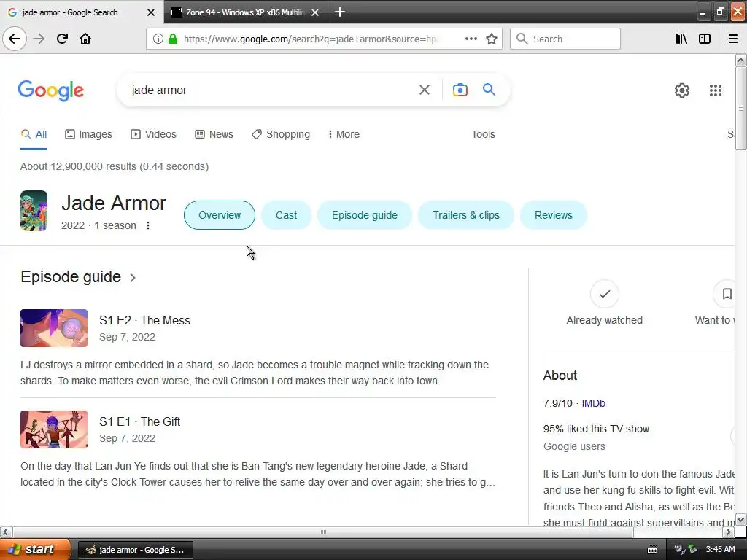Screen dimensions: 747x560
Task: Open episode S1 E1 The Gift
Action: point(139,422)
